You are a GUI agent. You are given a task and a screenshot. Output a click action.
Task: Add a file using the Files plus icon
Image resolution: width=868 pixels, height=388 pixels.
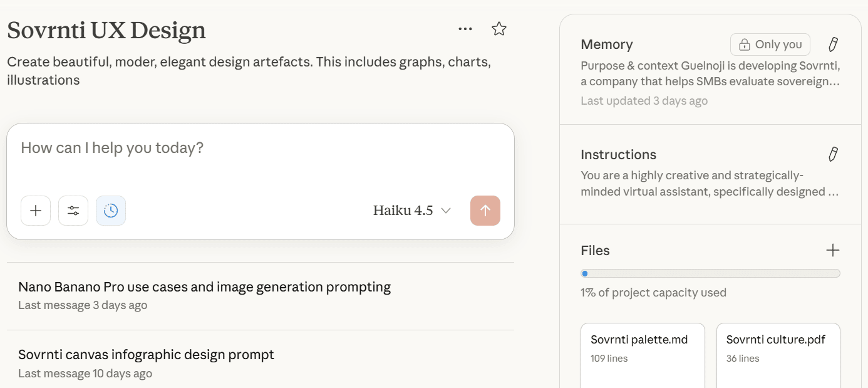coord(832,251)
